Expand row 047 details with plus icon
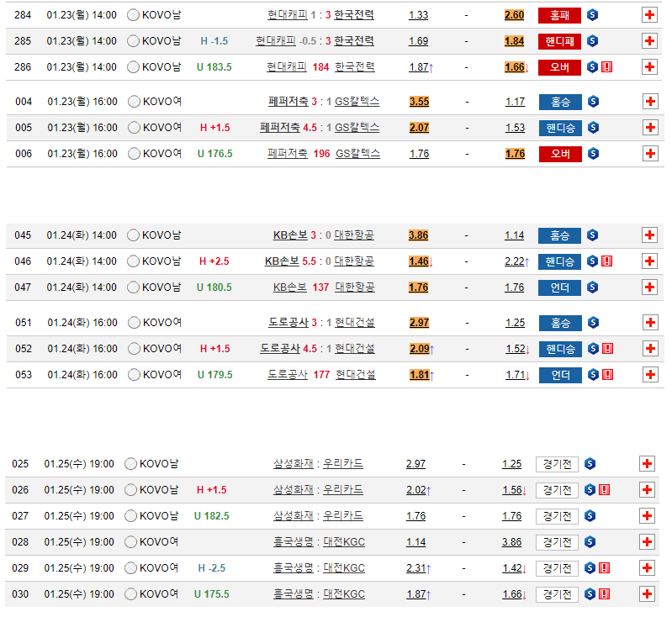672x617 pixels. coord(648,287)
